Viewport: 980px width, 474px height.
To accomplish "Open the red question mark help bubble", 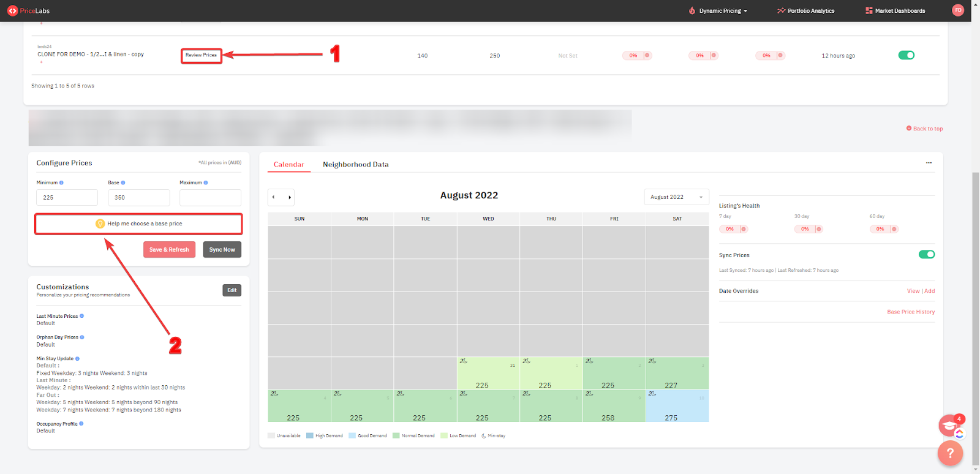I will click(950, 453).
